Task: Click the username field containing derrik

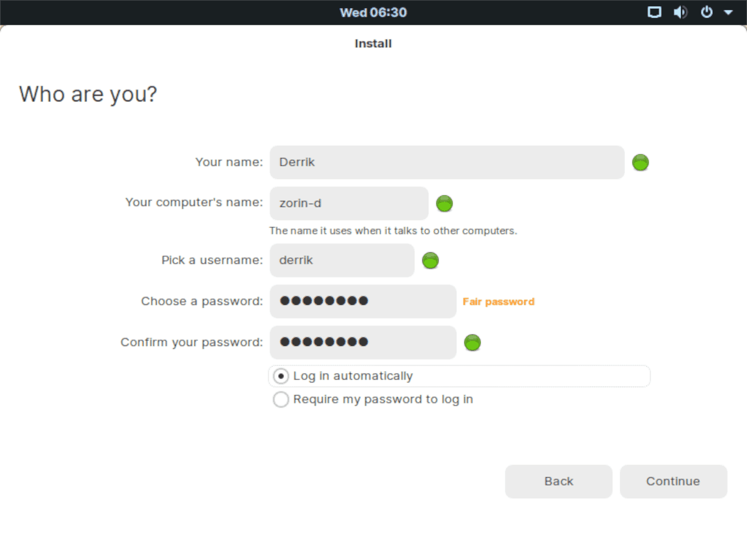Action: [342, 260]
